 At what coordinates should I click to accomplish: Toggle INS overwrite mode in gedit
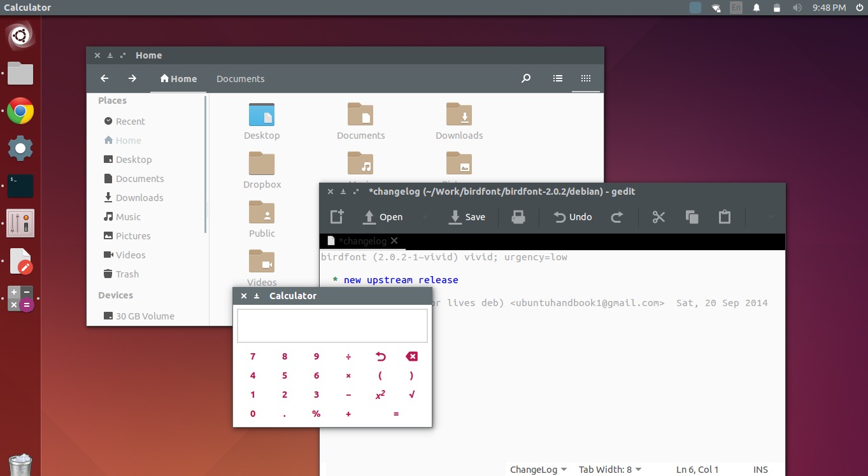[x=760, y=470]
